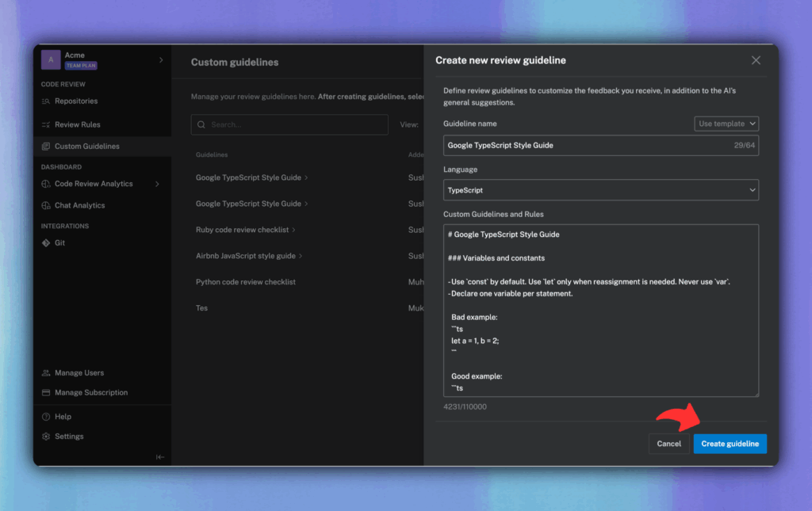Screen dimensions: 812x511
Task: Click the Guidelines column header
Action: pos(211,155)
